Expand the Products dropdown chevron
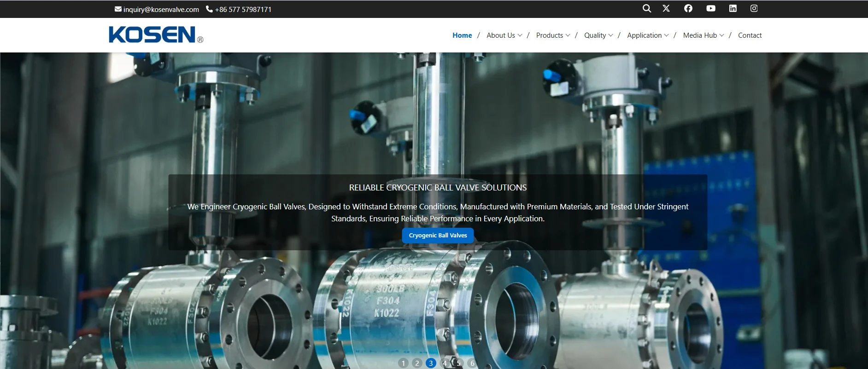Image resolution: width=868 pixels, height=369 pixels. [568, 35]
